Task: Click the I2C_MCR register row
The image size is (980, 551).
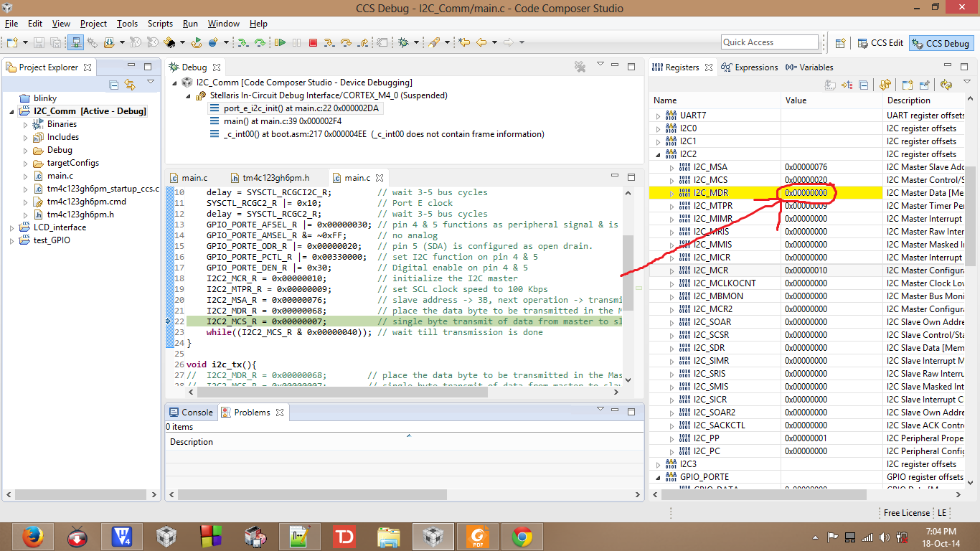Action: click(x=807, y=270)
